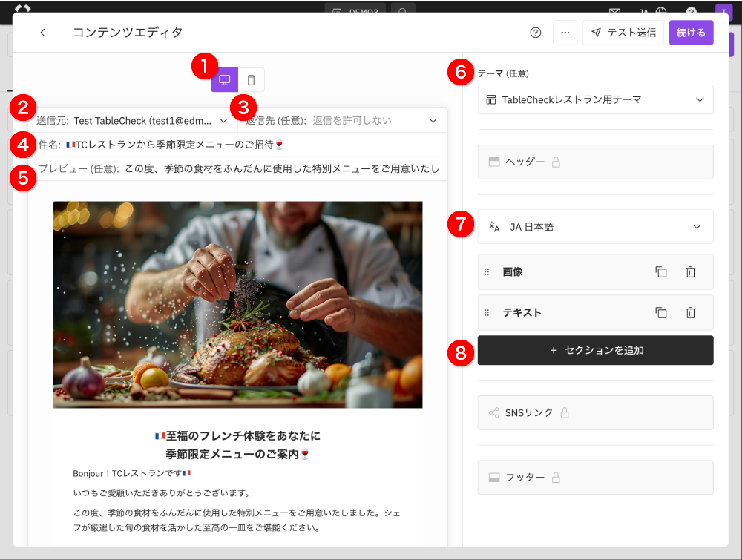Open the 返信先 reply-to dropdown
Screen dimensions: 742x560
coord(341,121)
